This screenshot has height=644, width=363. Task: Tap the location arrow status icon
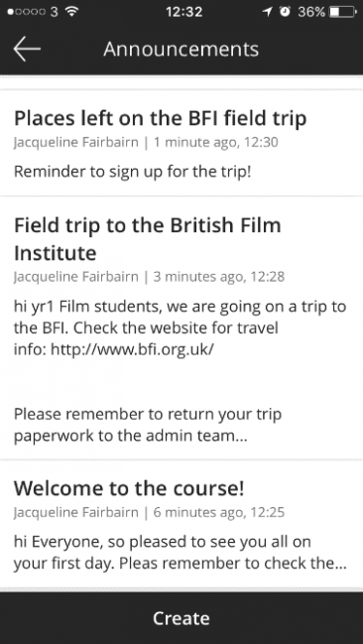(268, 12)
